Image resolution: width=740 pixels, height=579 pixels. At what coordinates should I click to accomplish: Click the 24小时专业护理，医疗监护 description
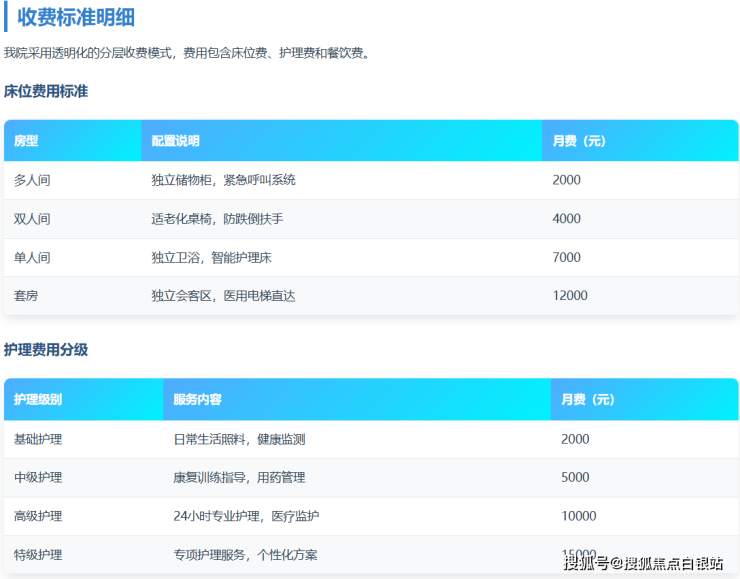coord(246,516)
